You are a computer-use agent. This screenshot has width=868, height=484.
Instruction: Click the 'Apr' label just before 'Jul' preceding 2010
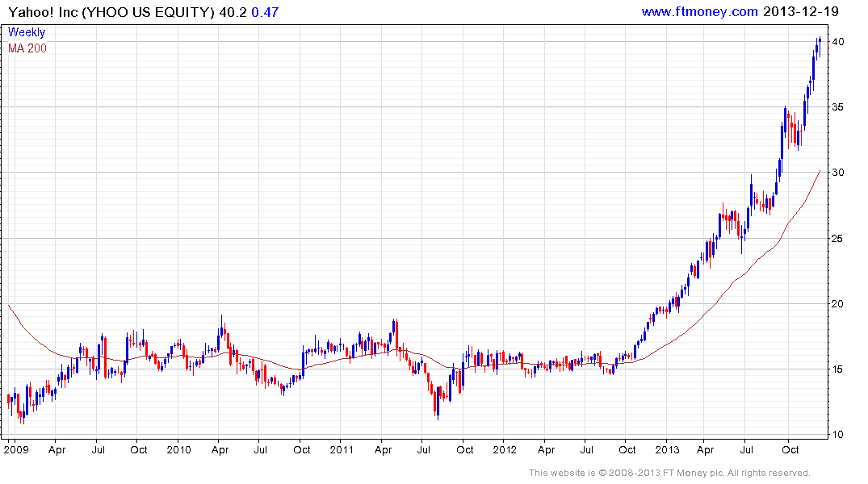pyautogui.click(x=57, y=450)
